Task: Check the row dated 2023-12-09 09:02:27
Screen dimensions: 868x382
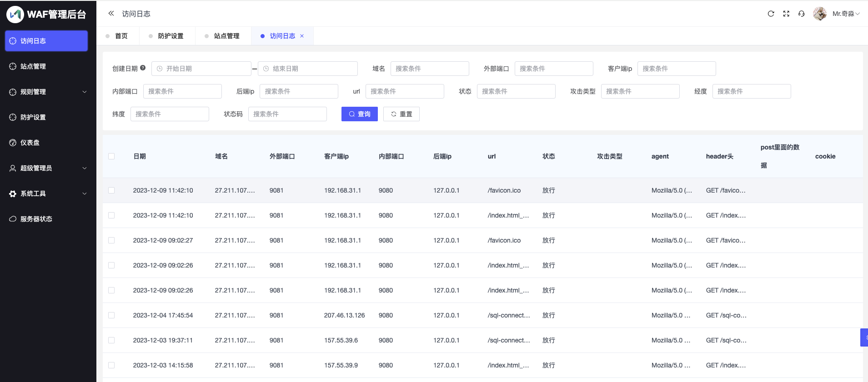Action: tap(111, 240)
